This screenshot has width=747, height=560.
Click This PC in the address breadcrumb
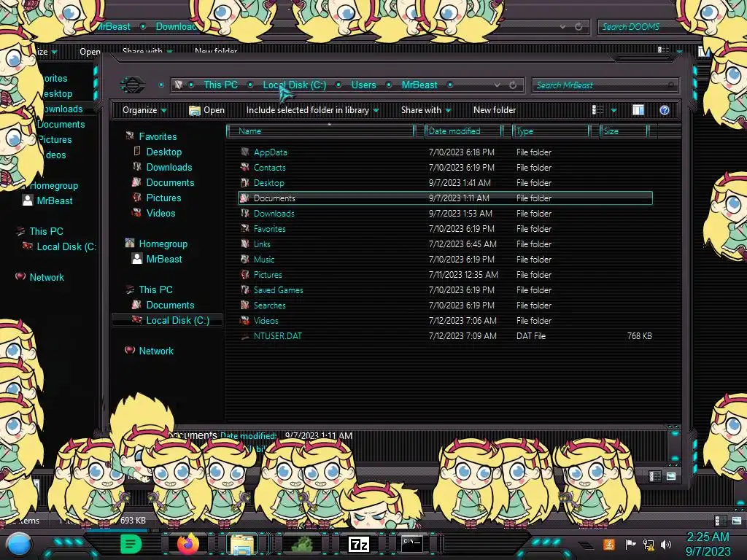[x=220, y=85]
